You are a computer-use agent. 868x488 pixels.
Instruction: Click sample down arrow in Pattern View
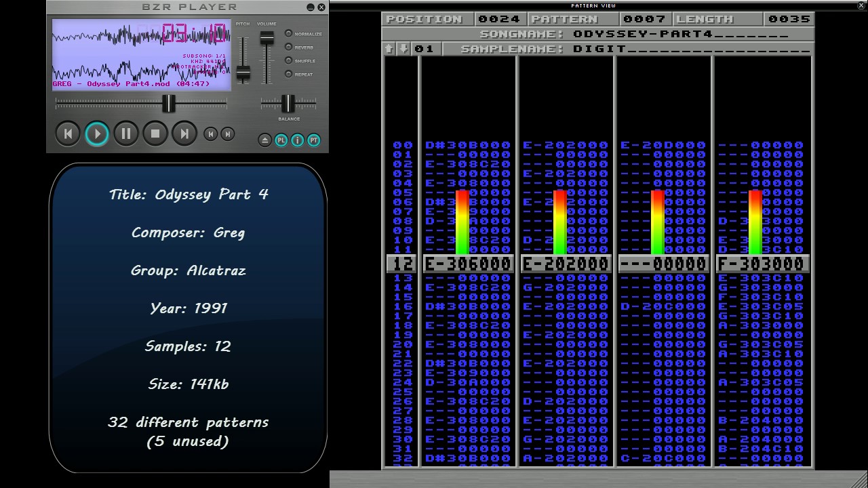(403, 49)
